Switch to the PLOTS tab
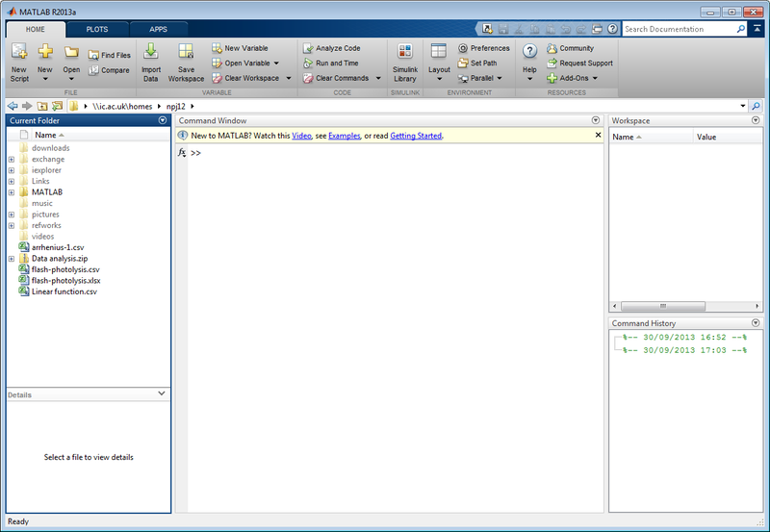The width and height of the screenshot is (770, 532). point(97,30)
